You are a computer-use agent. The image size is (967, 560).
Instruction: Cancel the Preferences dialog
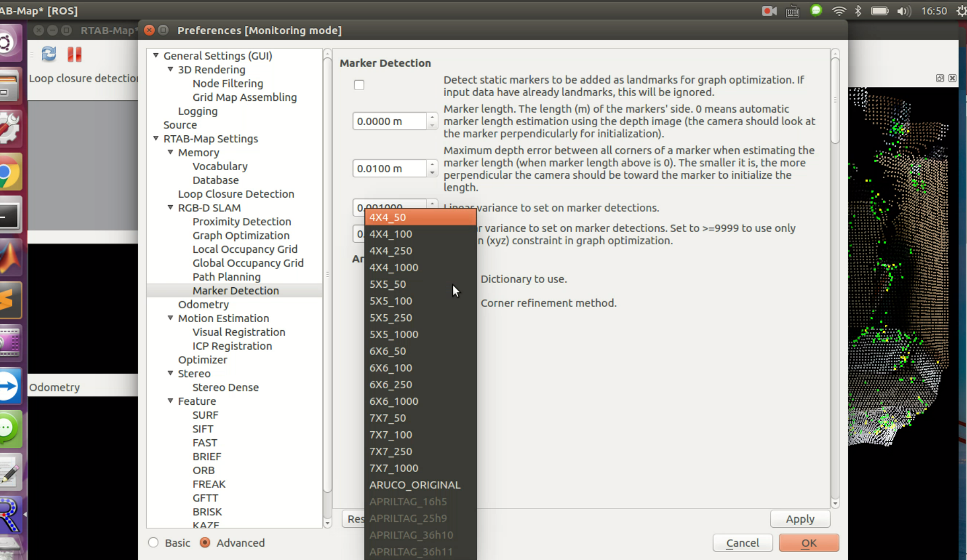742,543
